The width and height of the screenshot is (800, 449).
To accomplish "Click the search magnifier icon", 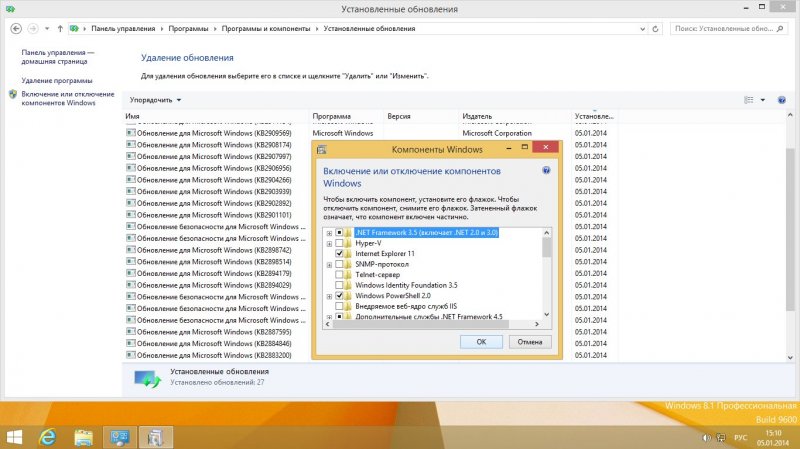I will tap(780, 29).
